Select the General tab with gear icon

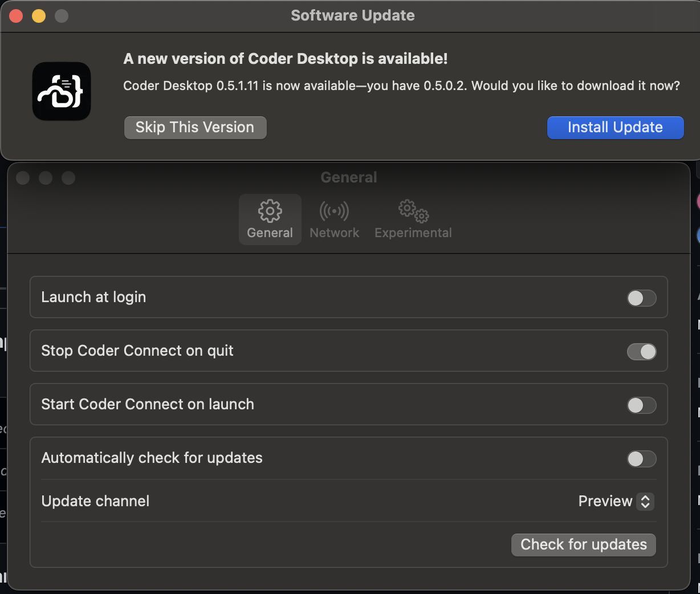(x=270, y=219)
